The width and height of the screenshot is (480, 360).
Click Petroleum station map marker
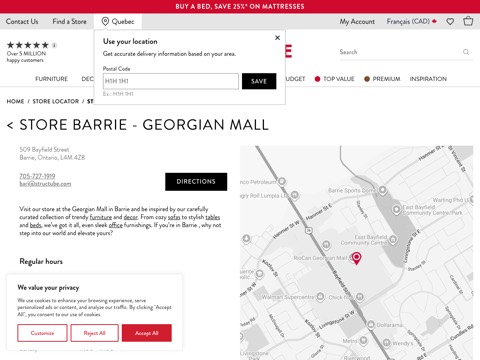282,182
